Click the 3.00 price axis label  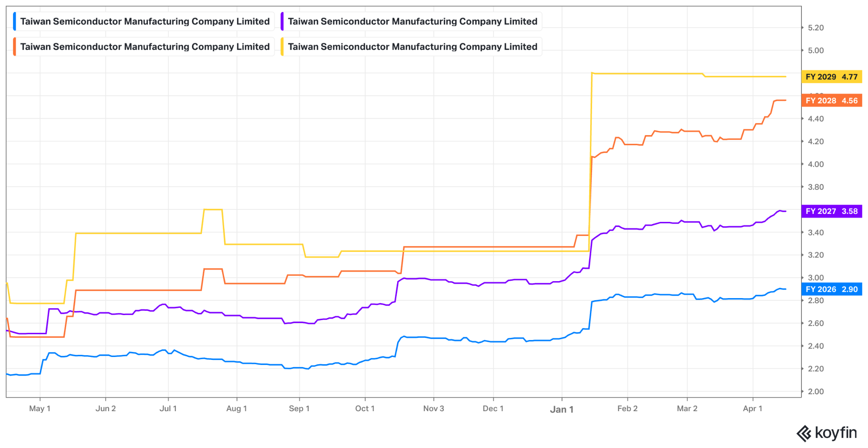(x=816, y=278)
